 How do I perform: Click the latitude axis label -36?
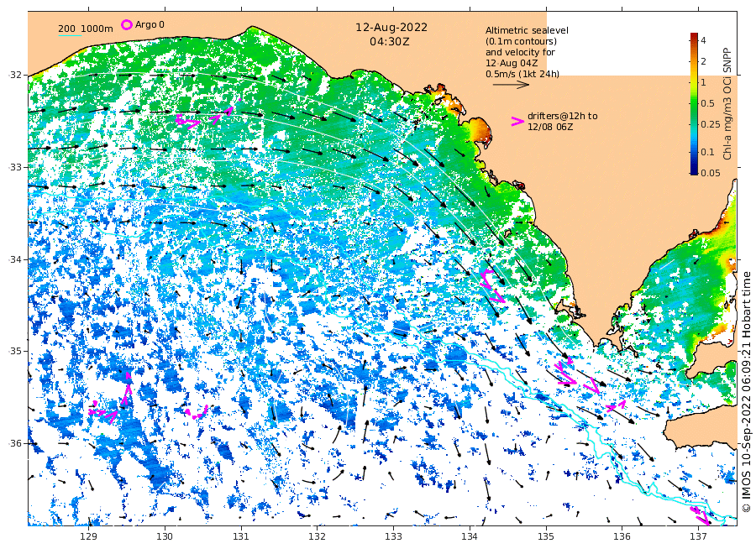pyautogui.click(x=15, y=443)
